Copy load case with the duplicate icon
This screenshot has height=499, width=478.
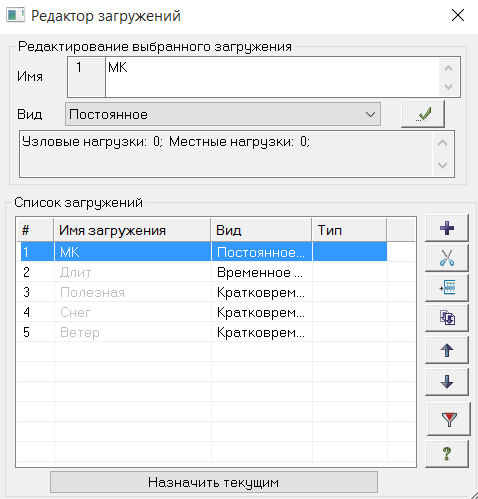pyautogui.click(x=447, y=317)
